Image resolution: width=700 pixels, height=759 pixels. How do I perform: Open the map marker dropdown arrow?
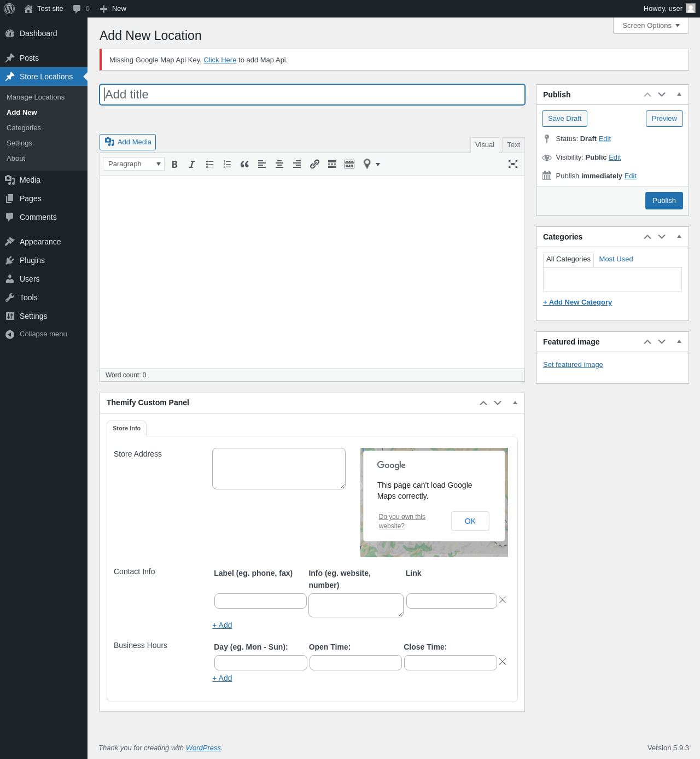[378, 165]
